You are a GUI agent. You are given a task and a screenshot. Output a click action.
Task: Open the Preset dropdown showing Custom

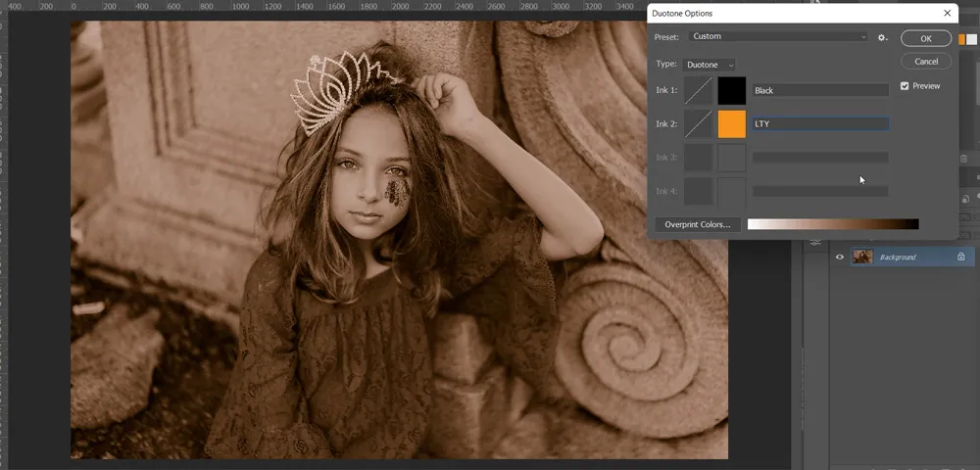[x=778, y=37]
